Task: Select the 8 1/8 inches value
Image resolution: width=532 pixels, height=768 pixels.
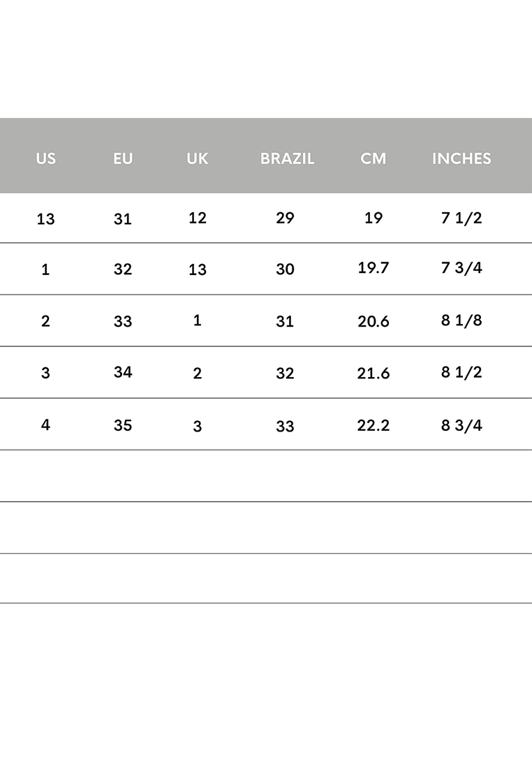Action: coord(461,320)
